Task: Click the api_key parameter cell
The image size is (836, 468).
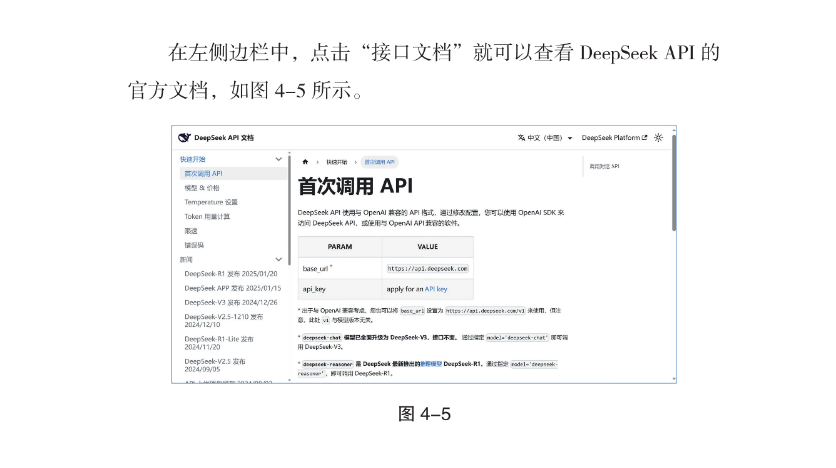Action: click(340, 289)
